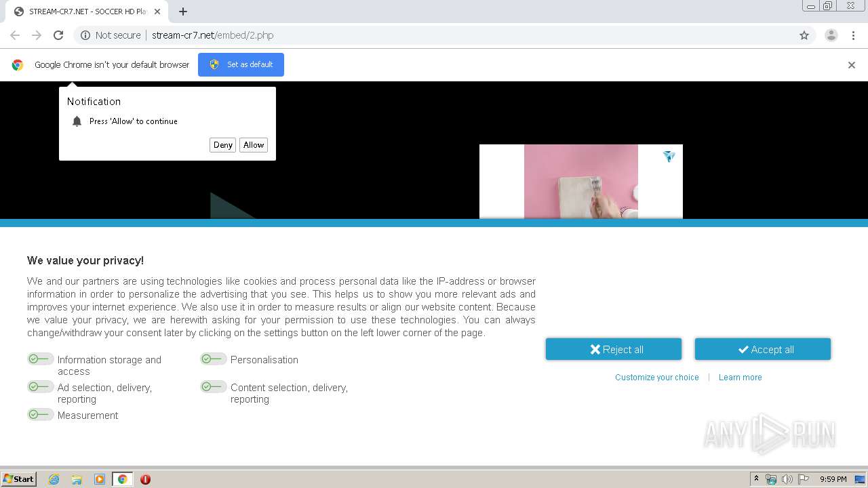Image resolution: width=868 pixels, height=488 pixels.
Task: Click the bell icon in the Notification popup
Action: [77, 121]
